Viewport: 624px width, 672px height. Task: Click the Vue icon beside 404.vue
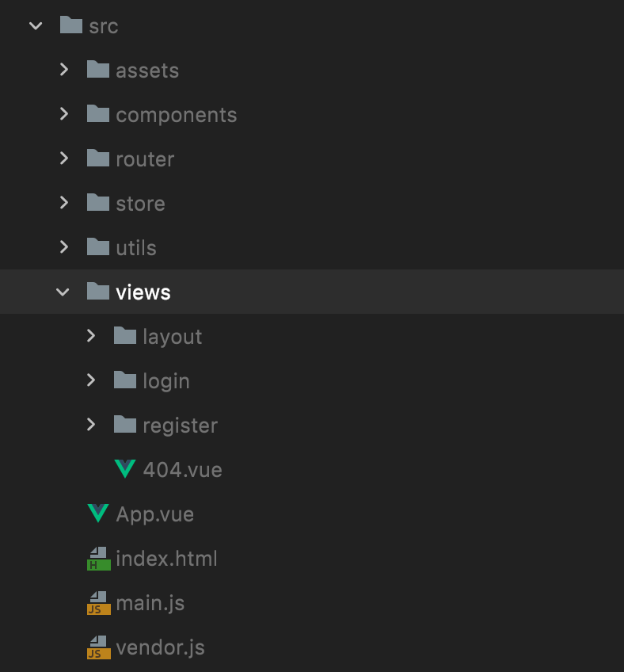[125, 469]
